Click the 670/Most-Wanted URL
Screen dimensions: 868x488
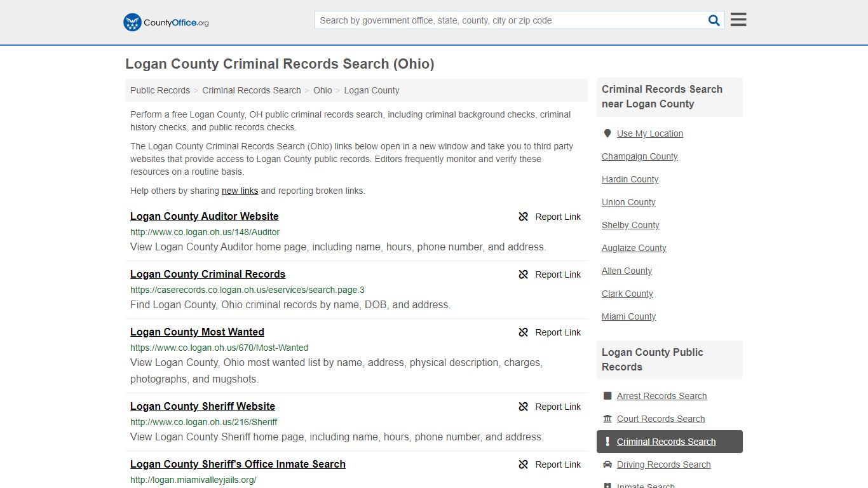click(x=219, y=348)
